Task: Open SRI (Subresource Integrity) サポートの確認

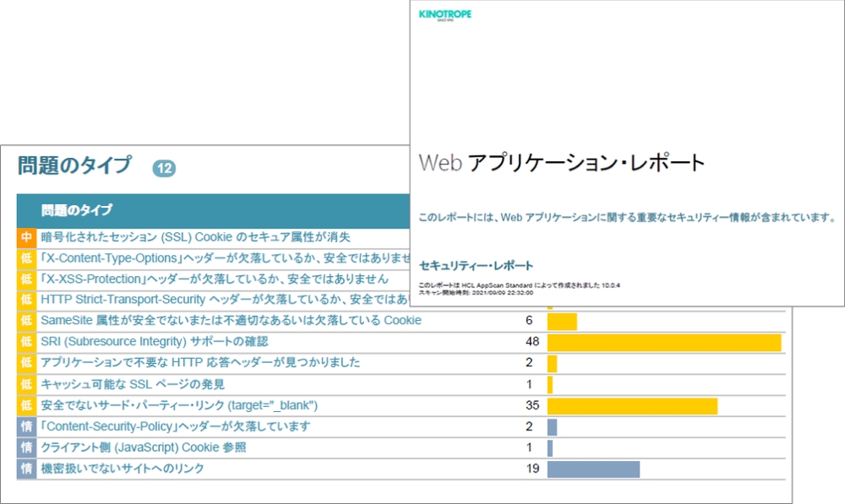Action: click(x=154, y=342)
